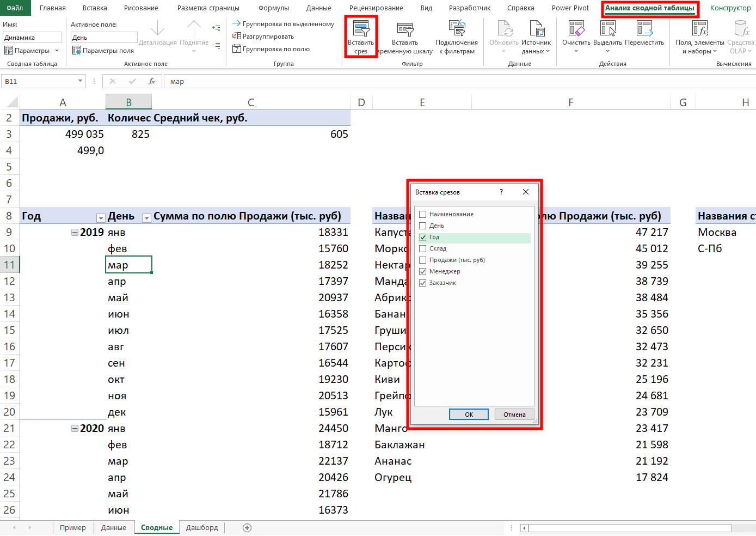This screenshot has height=536, width=756.
Task: Click Group Field (Группировка по полю)
Action: [x=271, y=49]
